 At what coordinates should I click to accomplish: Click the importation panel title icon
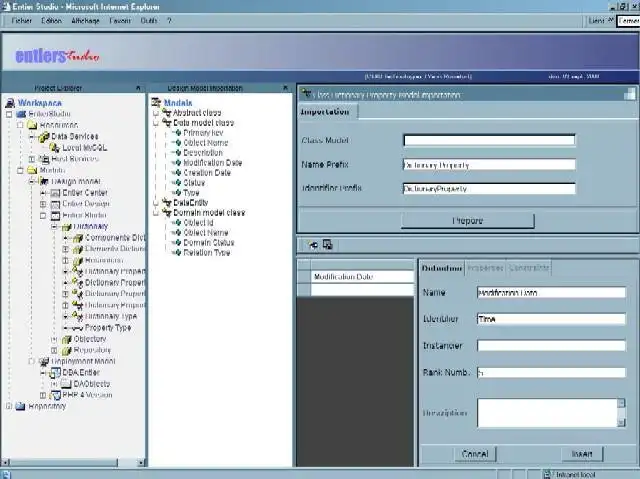point(307,94)
